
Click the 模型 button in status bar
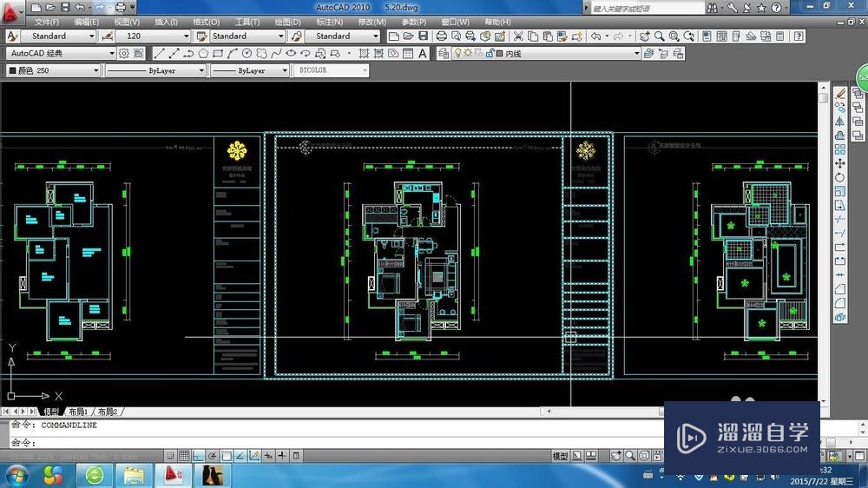[x=560, y=456]
